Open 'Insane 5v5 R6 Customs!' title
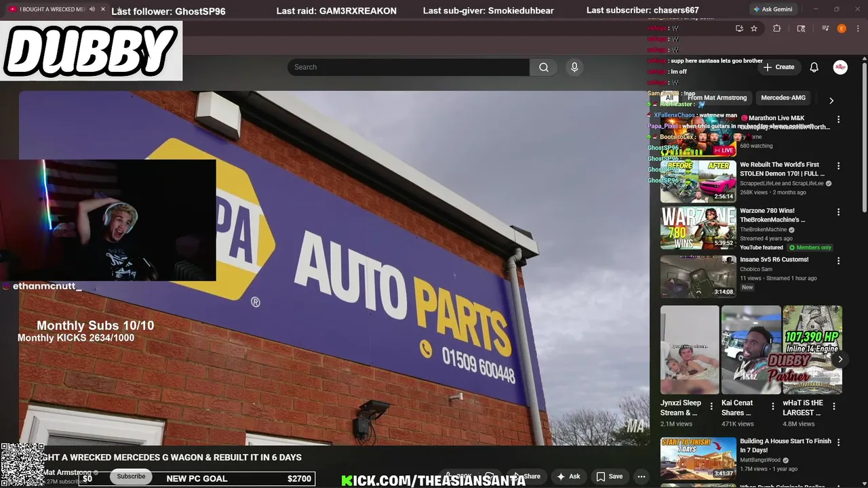The image size is (868, 488). pyautogui.click(x=774, y=260)
